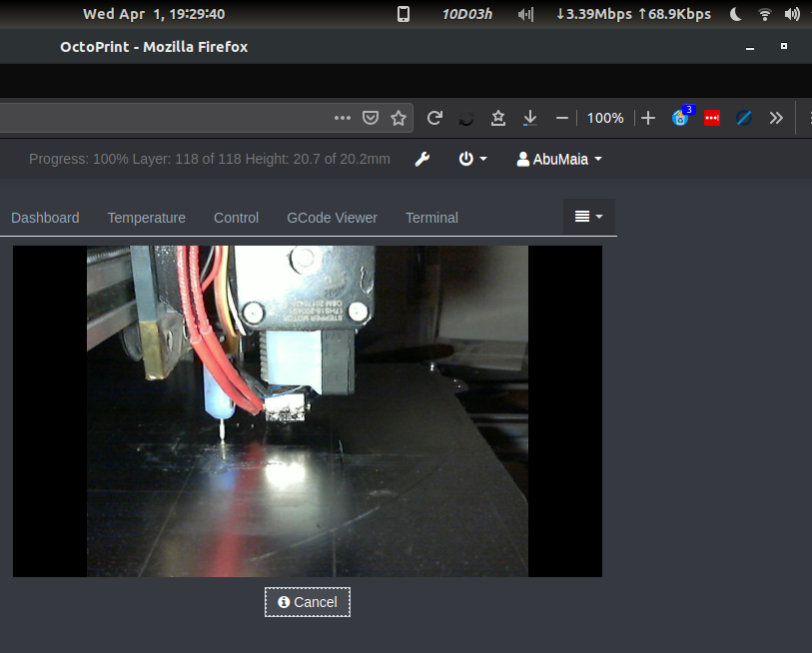Expand the AbuMaia user menu
The image size is (812, 653).
tap(558, 159)
